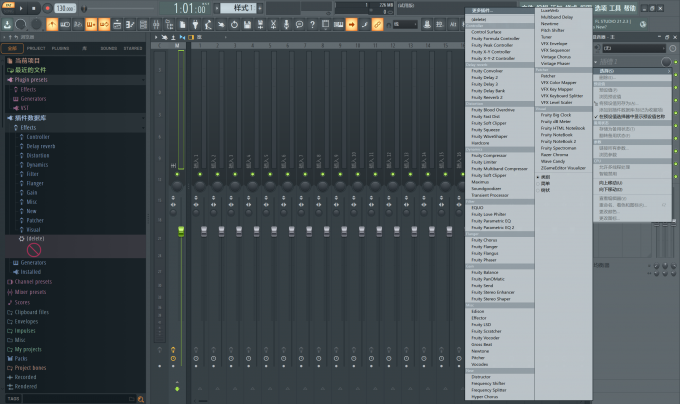
Task: Open the 工具 menu in menu bar
Action: coord(615,8)
